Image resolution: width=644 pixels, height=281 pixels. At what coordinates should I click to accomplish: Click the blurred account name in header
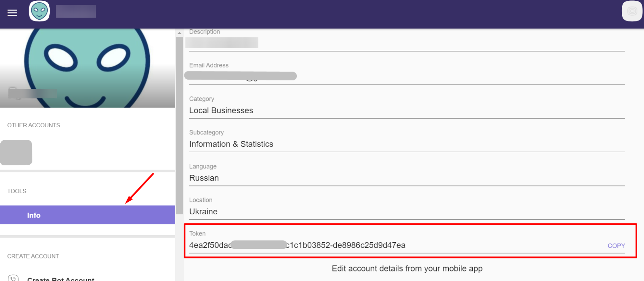(75, 11)
